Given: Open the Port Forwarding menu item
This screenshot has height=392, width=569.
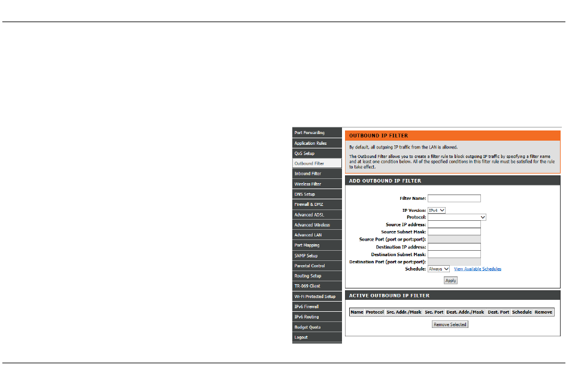Looking at the screenshot, I should [x=317, y=133].
